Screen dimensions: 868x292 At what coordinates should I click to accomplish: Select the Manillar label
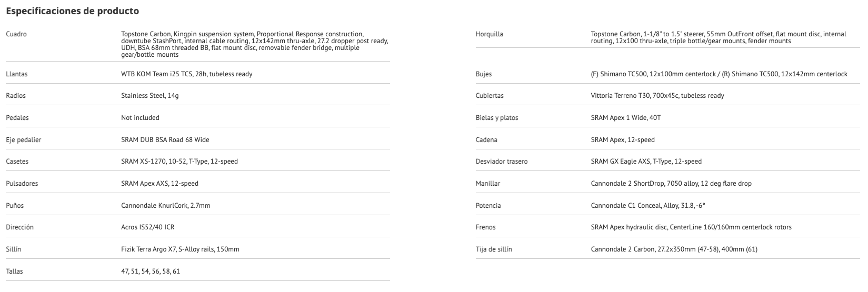[487, 184]
